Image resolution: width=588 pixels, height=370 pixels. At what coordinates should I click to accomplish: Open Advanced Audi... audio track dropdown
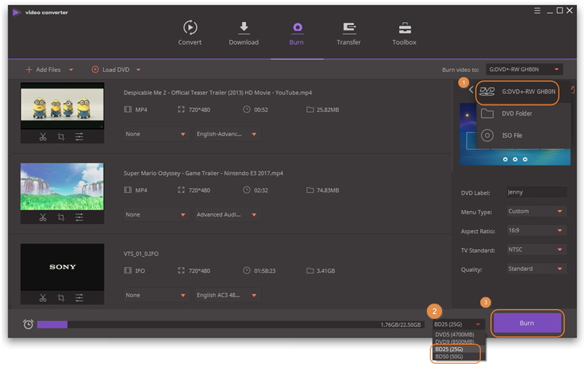pos(227,215)
